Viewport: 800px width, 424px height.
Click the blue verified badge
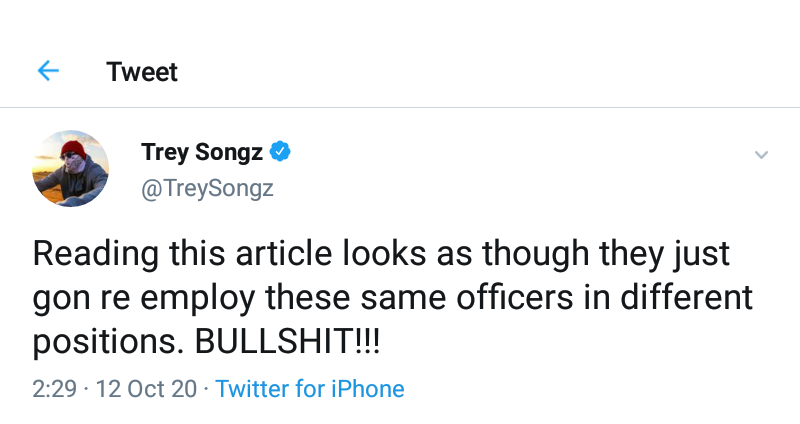[x=281, y=152]
